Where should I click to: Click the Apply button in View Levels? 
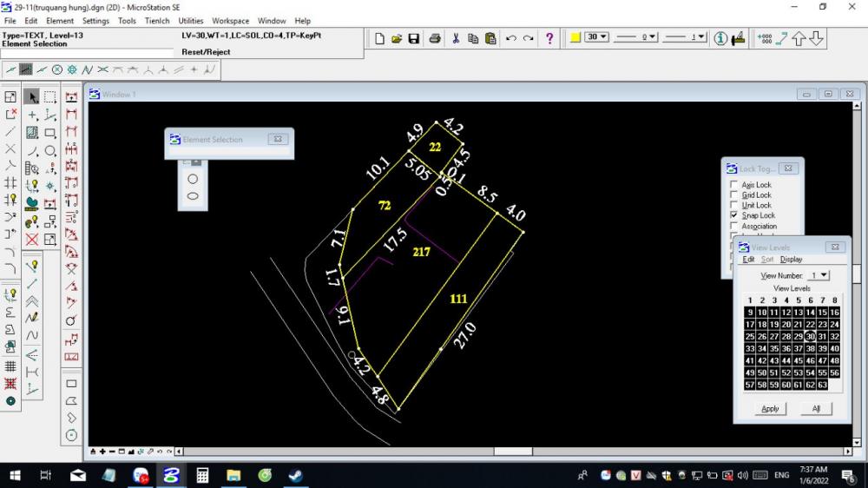point(770,408)
